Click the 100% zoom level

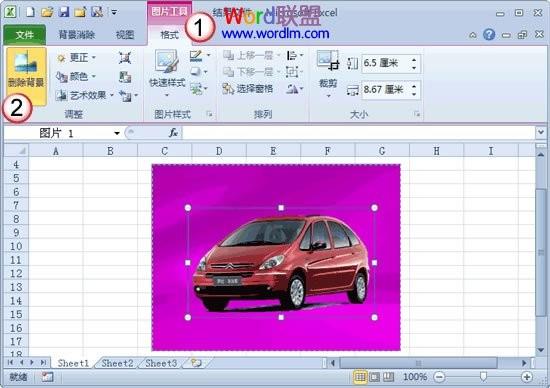[415, 377]
